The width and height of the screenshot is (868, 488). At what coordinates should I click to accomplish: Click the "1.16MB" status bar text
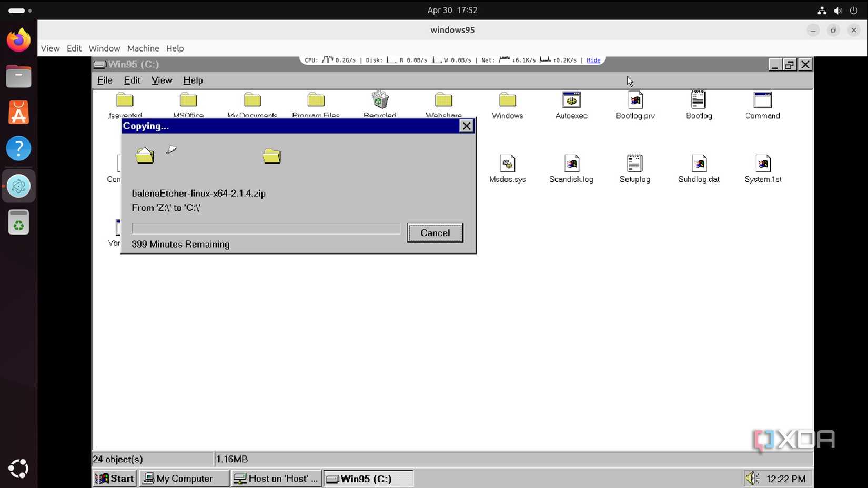[x=232, y=459]
